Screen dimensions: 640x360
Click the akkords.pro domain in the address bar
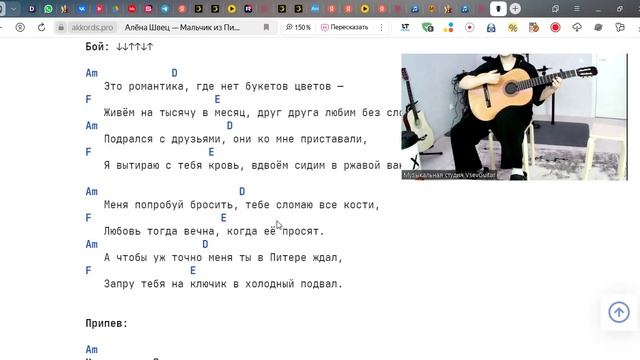pos(92,27)
